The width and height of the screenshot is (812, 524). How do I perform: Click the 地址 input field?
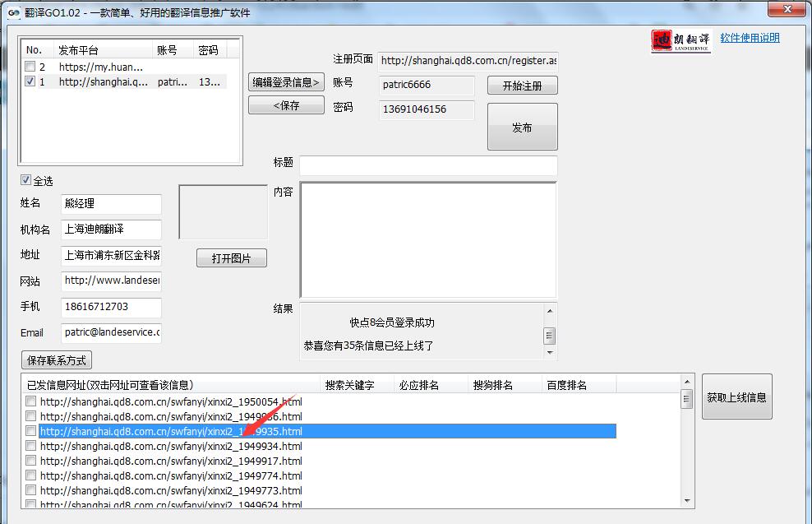[x=111, y=255]
